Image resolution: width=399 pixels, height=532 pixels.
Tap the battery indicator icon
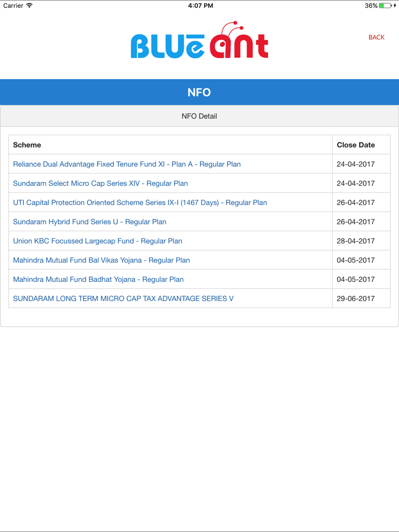click(x=385, y=6)
